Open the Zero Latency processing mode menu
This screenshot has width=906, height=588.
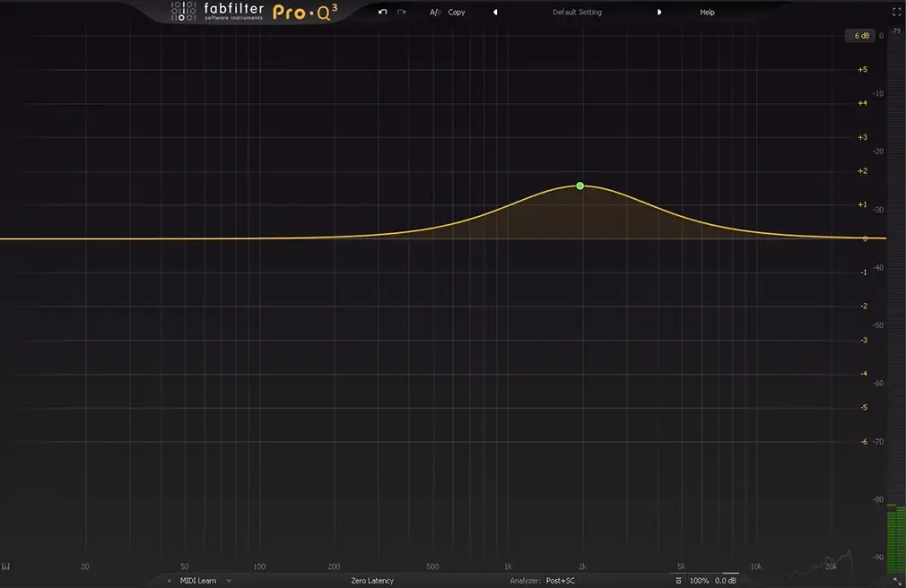pos(372,581)
